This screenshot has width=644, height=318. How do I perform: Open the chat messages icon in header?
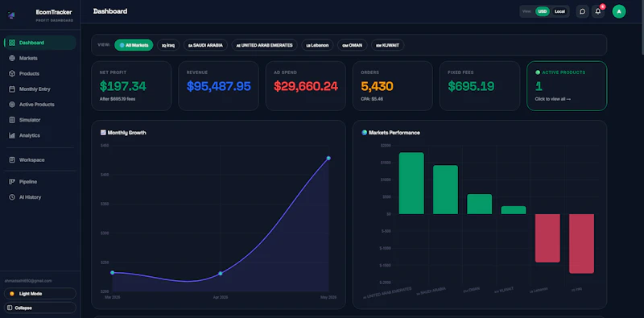point(582,11)
